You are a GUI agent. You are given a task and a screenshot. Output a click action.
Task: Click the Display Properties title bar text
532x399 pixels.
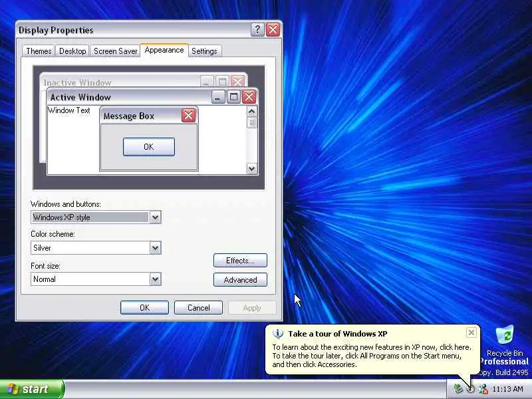(56, 30)
